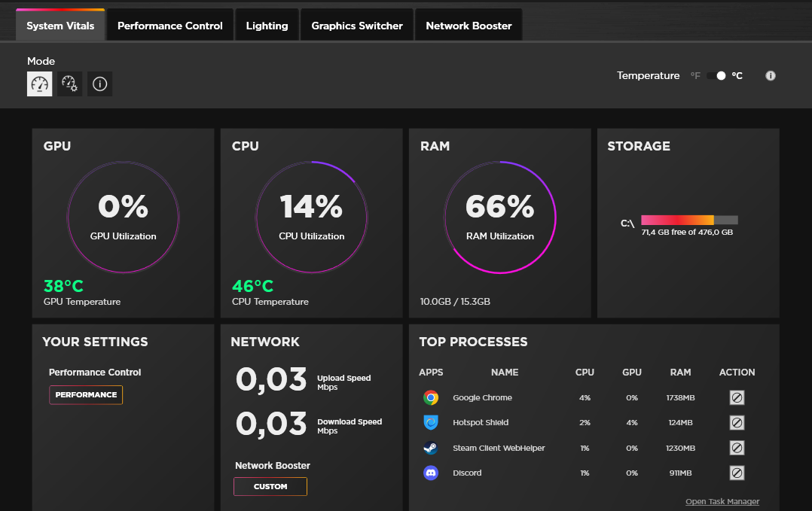This screenshot has width=812, height=511.
Task: Go to the Network Booster tab
Action: pyautogui.click(x=469, y=26)
